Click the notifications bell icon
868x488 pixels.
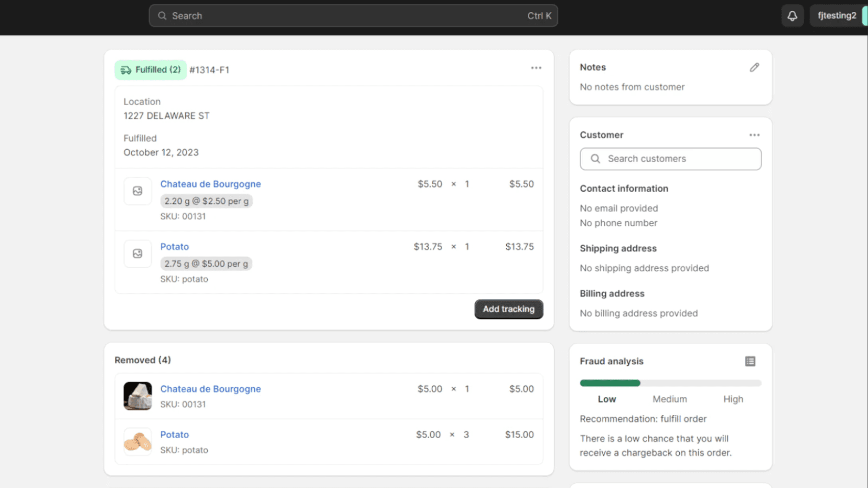click(792, 16)
